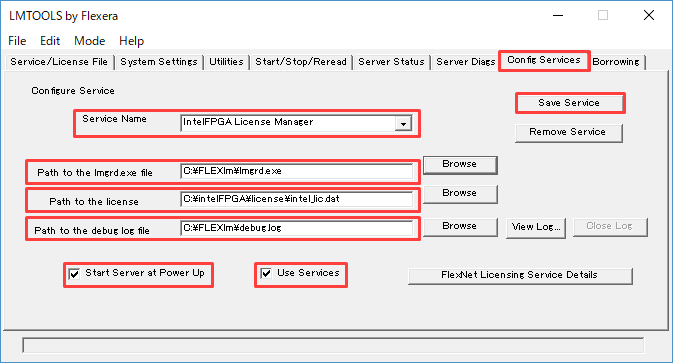Click the View Log... button
673x363 pixels.
click(x=536, y=227)
